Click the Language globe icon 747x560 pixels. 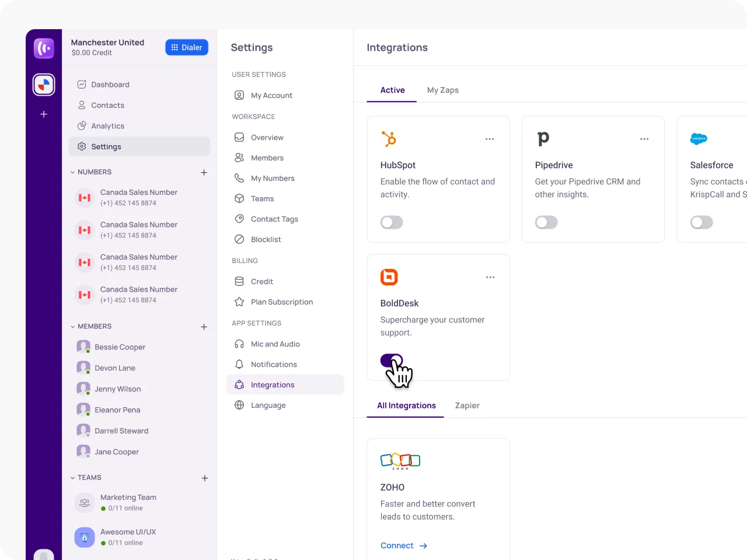tap(239, 405)
